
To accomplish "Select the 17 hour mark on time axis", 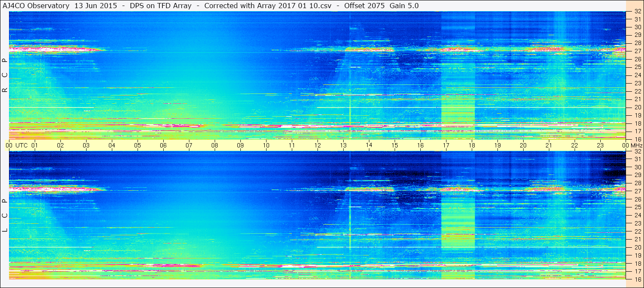I will 446,145.
